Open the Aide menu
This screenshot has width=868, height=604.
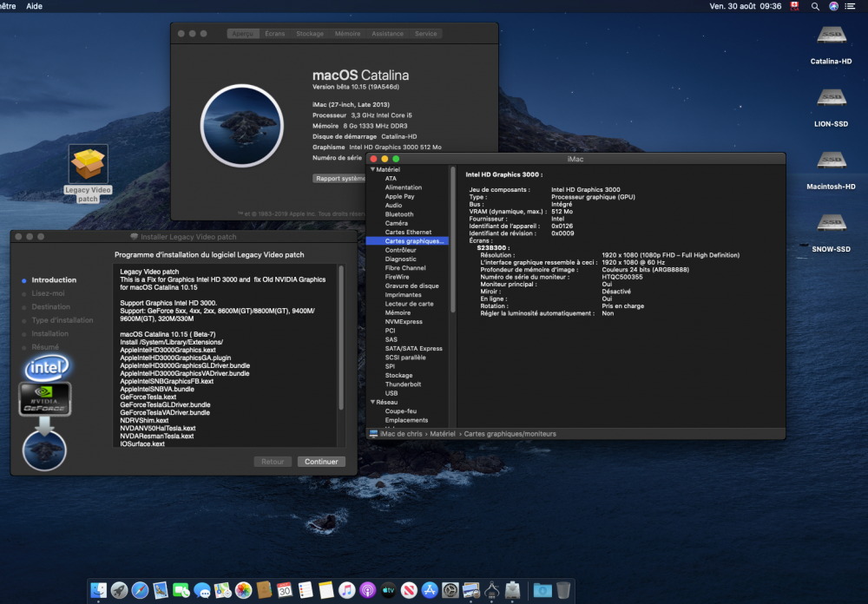[35, 6]
